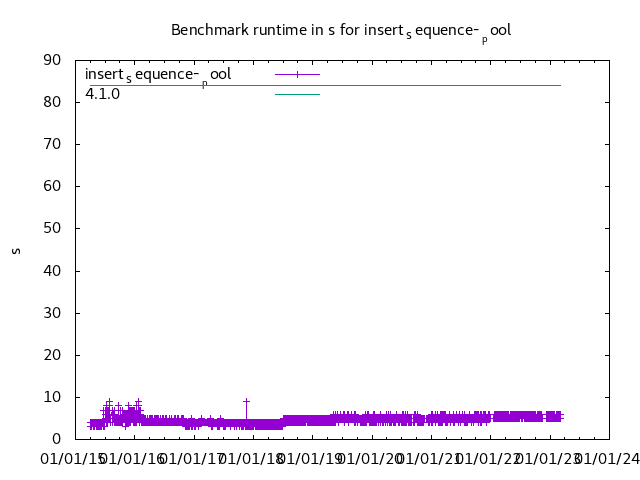Click the 50 y-axis tick label
The height and width of the screenshot is (480, 640).
coord(57,229)
